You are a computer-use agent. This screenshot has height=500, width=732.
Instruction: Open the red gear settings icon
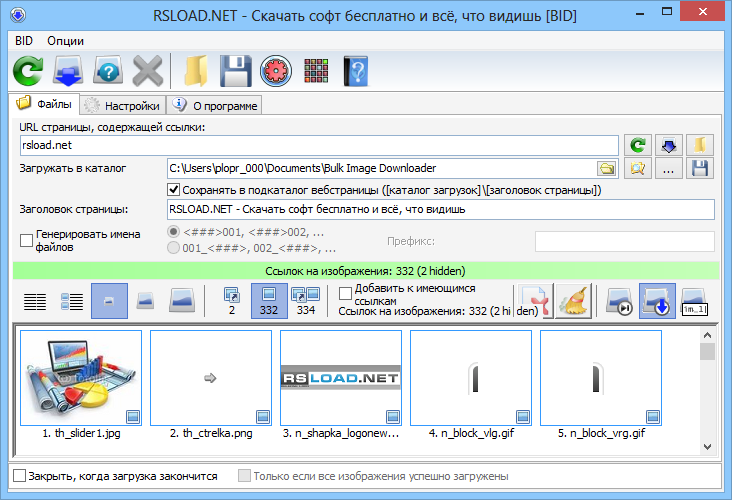tap(276, 71)
